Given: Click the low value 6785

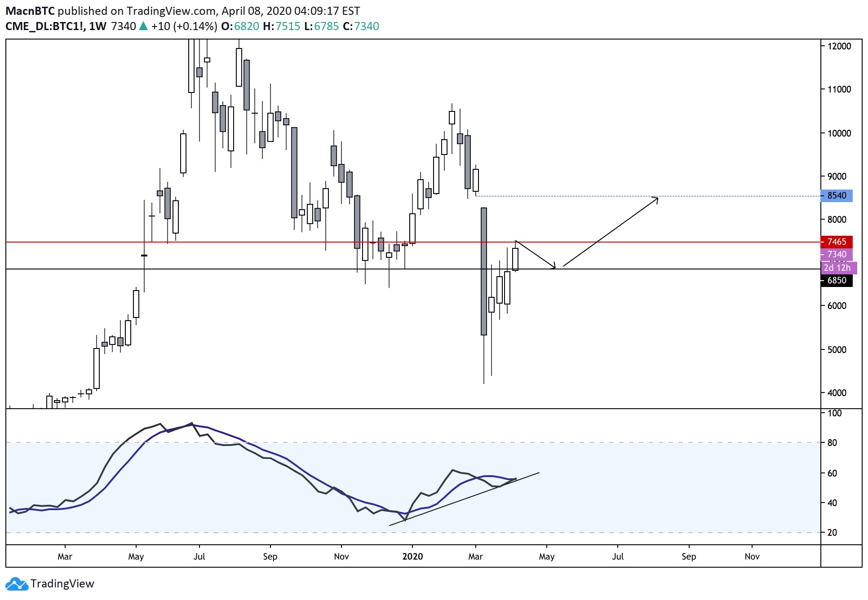Looking at the screenshot, I should pyautogui.click(x=327, y=26).
